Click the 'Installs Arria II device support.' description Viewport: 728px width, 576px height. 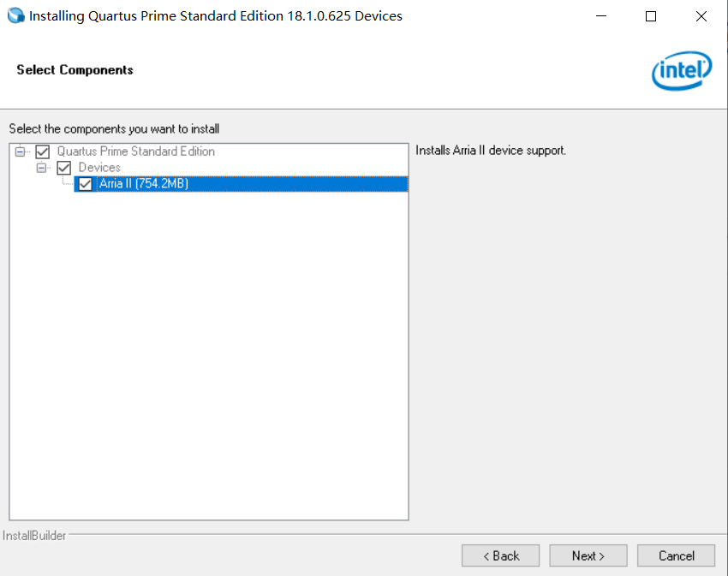coord(491,151)
